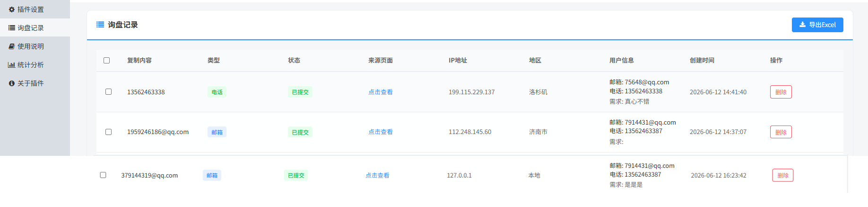
Task: Click 已提交 status in 13562463338 row
Action: tap(300, 92)
